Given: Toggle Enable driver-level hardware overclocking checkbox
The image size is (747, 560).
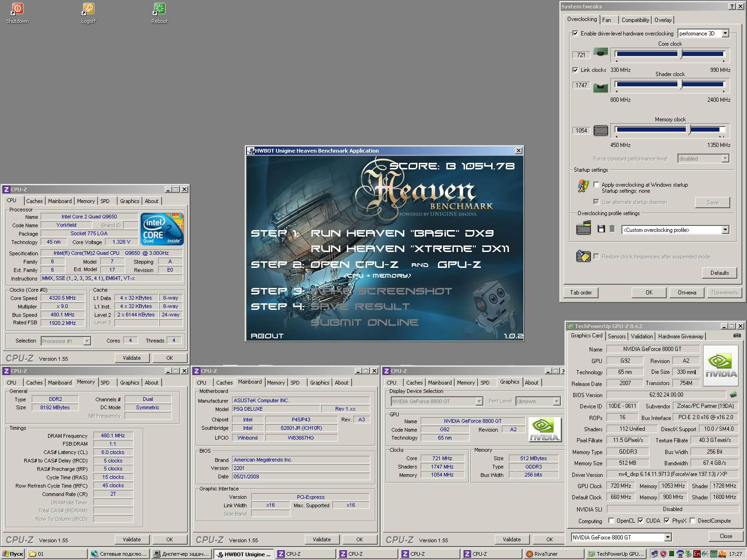Looking at the screenshot, I should [575, 34].
